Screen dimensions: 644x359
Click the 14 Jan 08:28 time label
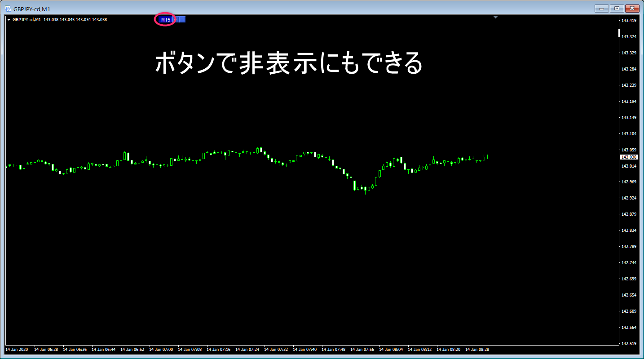477,349
